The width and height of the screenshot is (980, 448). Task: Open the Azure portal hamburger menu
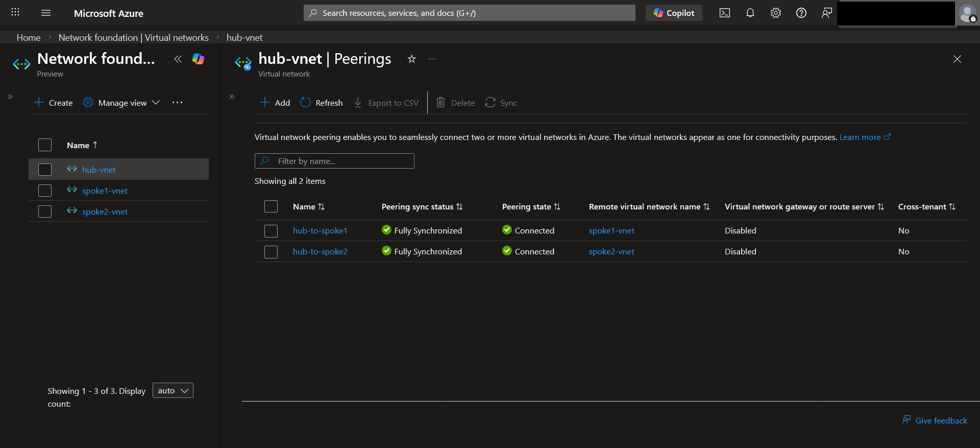tap(46, 13)
